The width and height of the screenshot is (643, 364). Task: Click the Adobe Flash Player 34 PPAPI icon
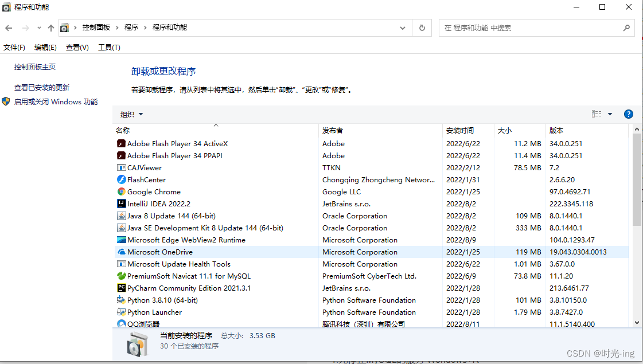pos(122,156)
